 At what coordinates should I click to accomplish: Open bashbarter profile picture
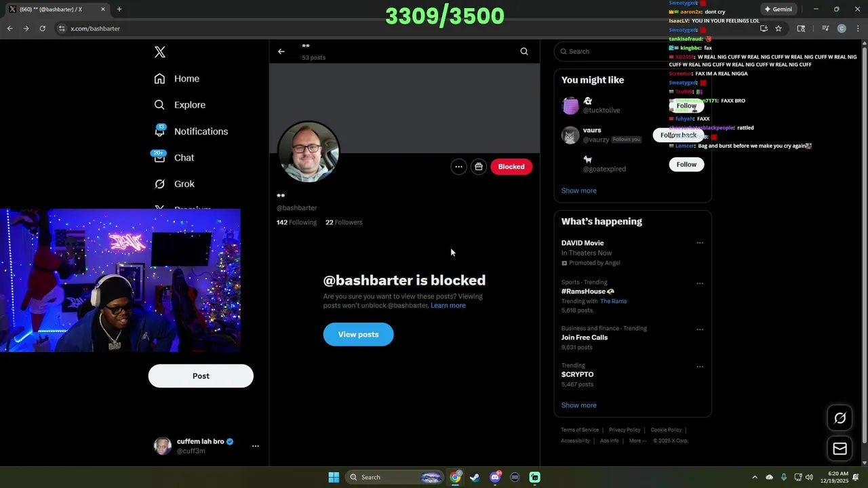(308, 152)
